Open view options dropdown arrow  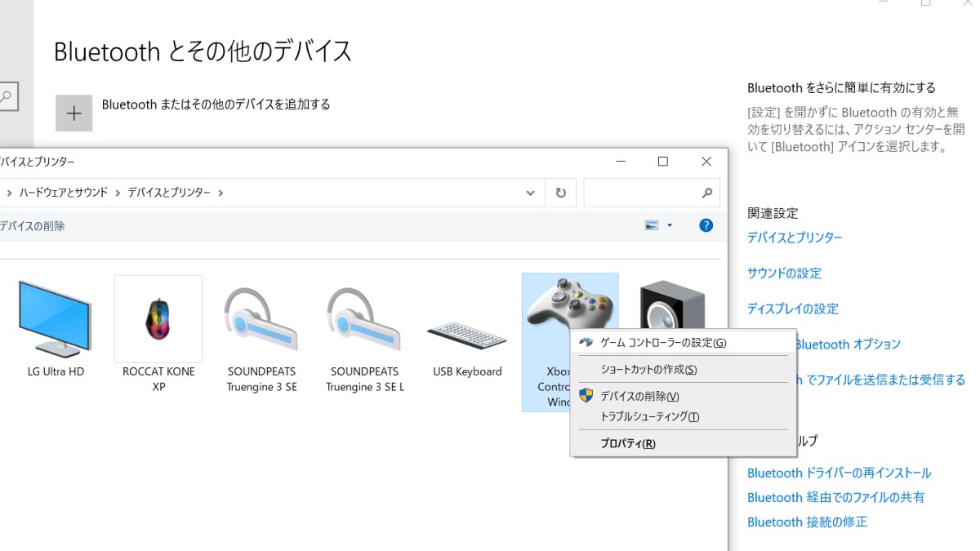(x=670, y=225)
